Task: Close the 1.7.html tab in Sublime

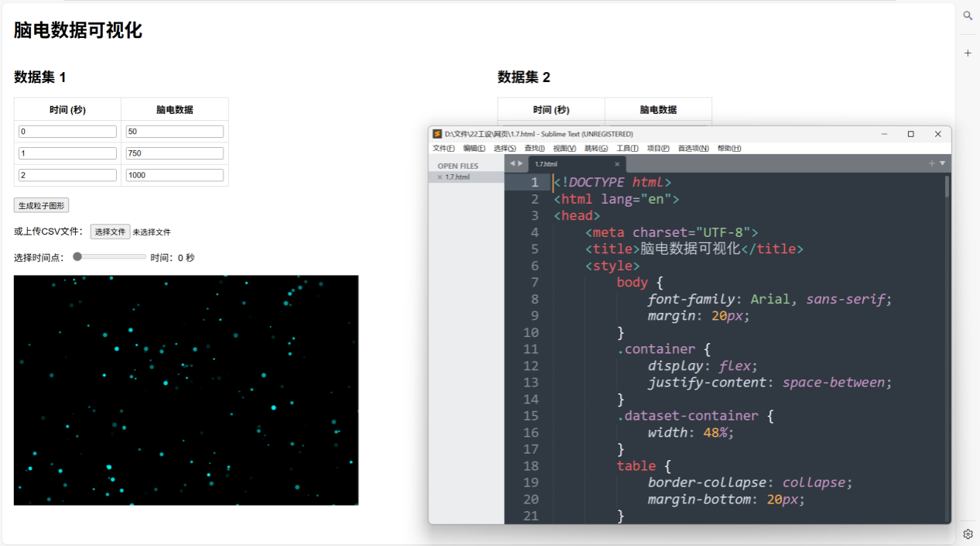Action: (617, 164)
